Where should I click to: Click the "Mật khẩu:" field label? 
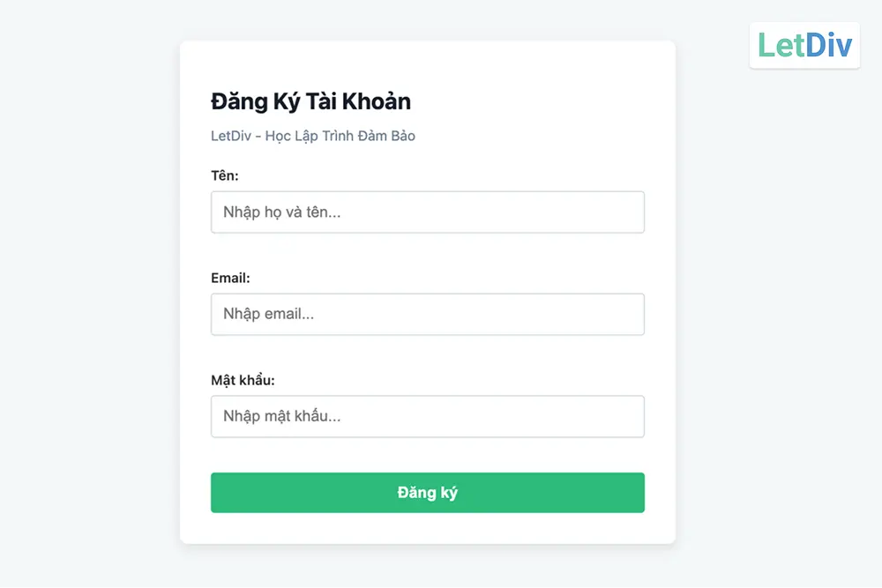click(243, 380)
